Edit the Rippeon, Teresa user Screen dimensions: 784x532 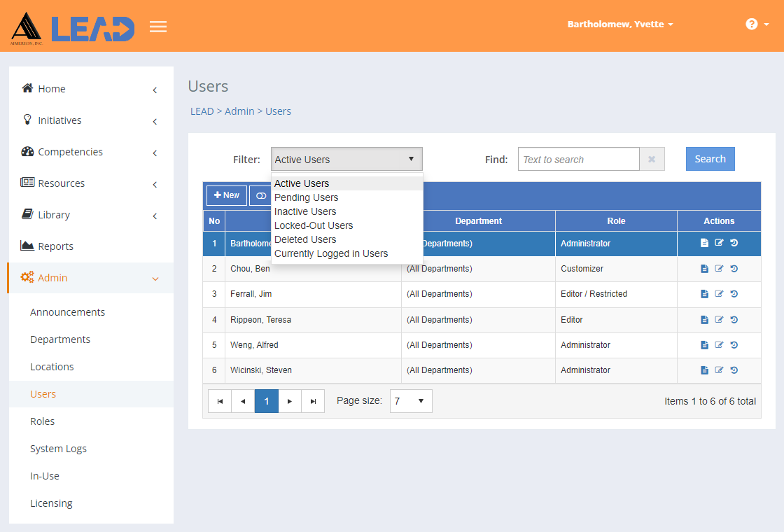719,319
